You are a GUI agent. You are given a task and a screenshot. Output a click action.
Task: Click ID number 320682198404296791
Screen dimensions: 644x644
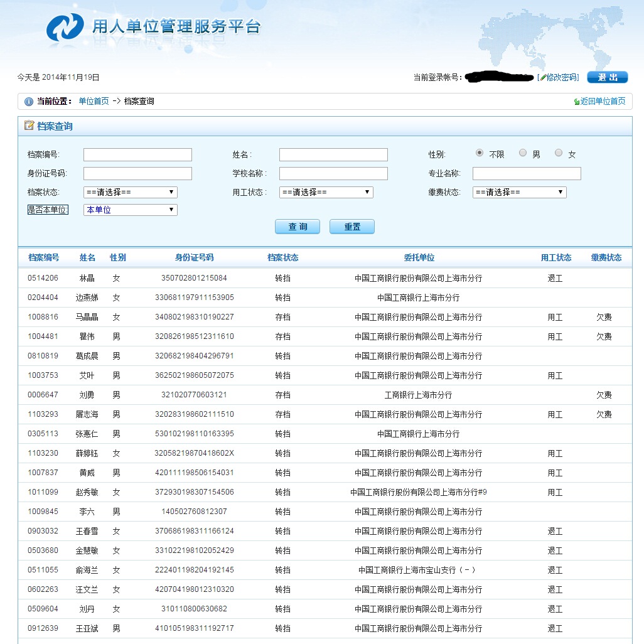pyautogui.click(x=195, y=356)
